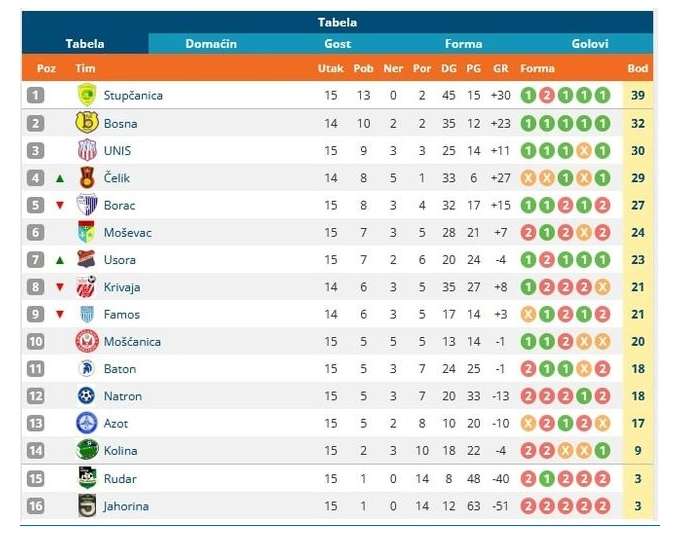This screenshot has height=537, width=681.
Task: Open the Usora team link
Action: click(120, 260)
